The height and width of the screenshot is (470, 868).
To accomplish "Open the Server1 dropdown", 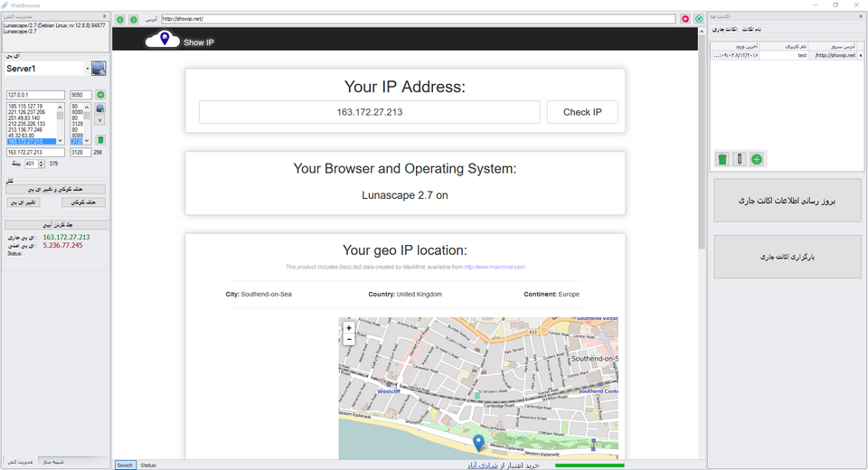I will coord(87,69).
